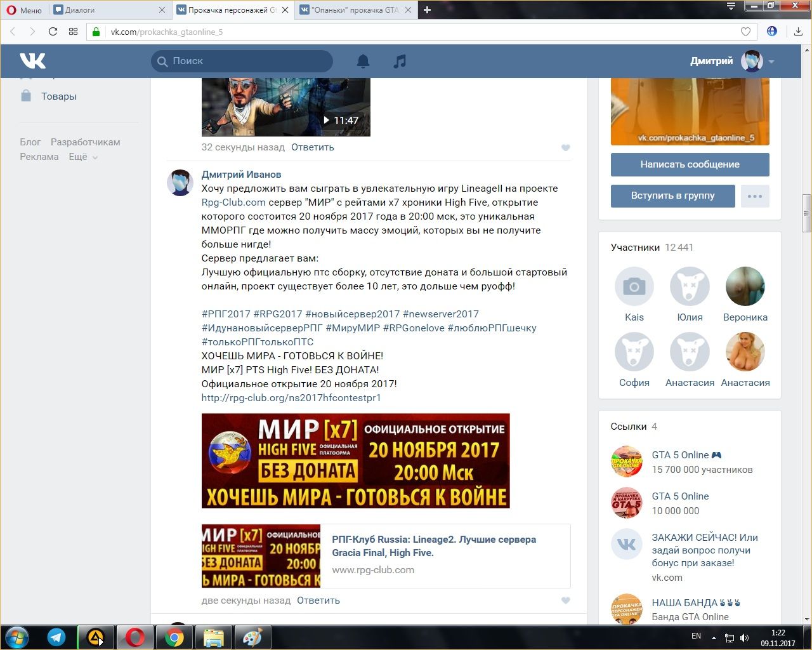Open the group actions three-dots menu
Viewport: 812px width, 650px height.
tap(755, 196)
